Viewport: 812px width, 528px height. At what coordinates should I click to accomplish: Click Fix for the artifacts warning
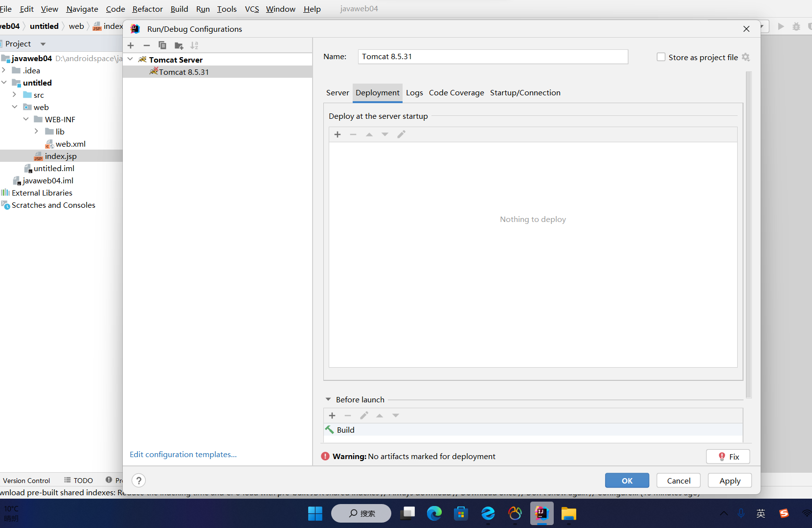[728, 457]
